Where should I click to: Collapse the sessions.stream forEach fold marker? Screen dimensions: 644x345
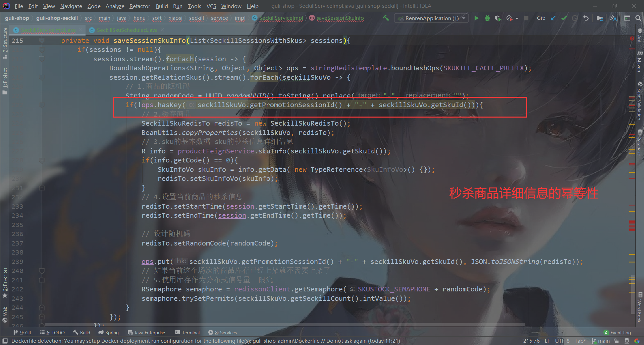[42, 59]
